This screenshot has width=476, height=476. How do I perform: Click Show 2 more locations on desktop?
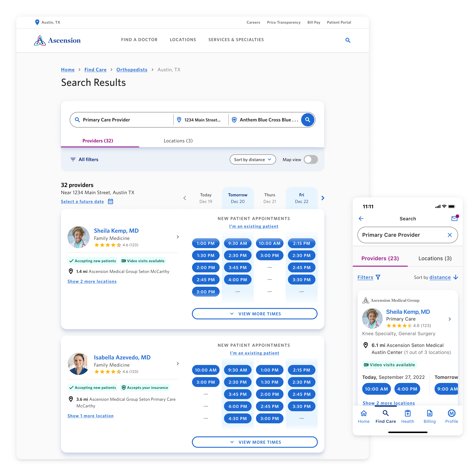pos(92,281)
